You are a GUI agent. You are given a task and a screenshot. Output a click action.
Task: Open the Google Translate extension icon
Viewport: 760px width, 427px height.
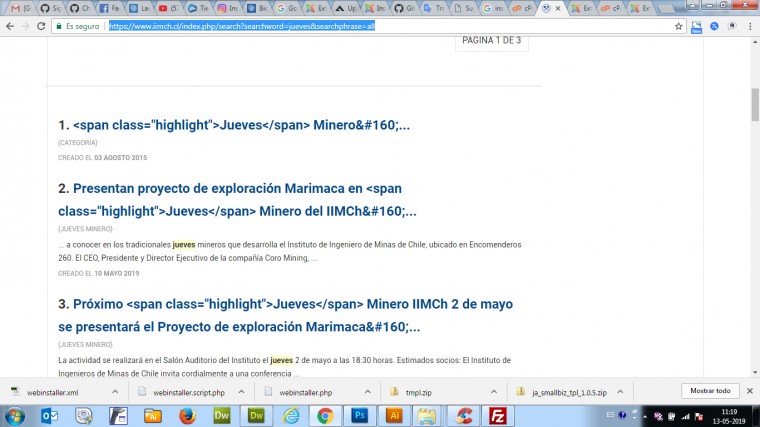pos(714,26)
